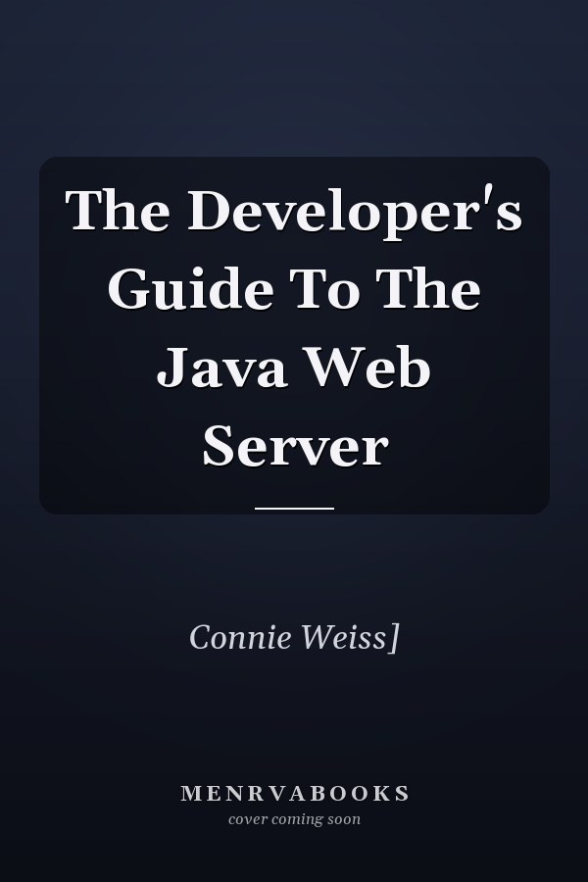This screenshot has width=588, height=882.
Task: Click the author name 'Connie Weiss]'
Action: [294, 637]
